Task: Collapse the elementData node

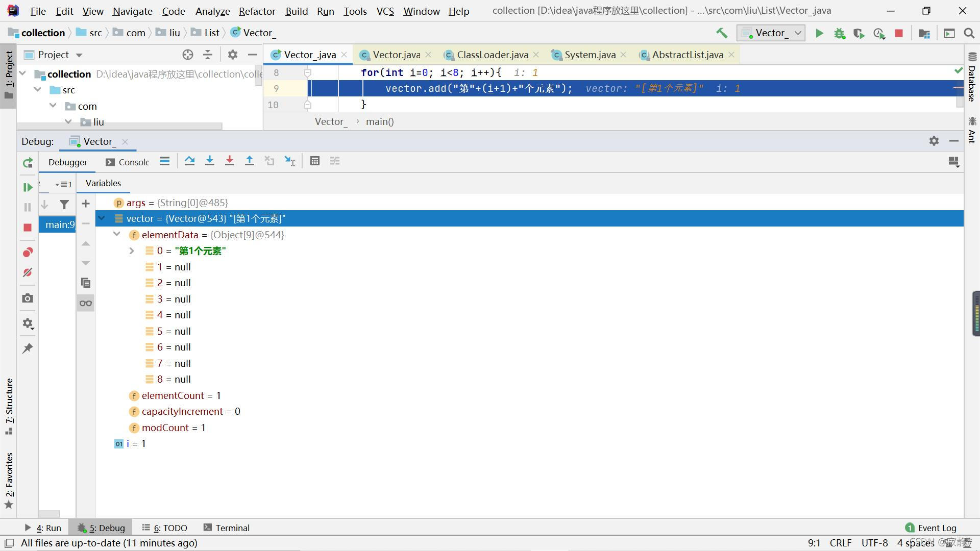Action: (117, 235)
